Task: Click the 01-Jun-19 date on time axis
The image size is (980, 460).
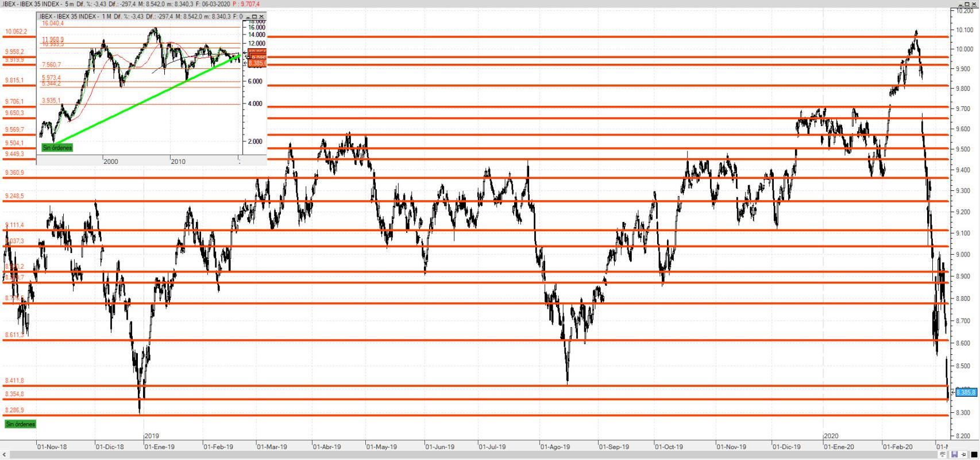Action: (x=440, y=446)
